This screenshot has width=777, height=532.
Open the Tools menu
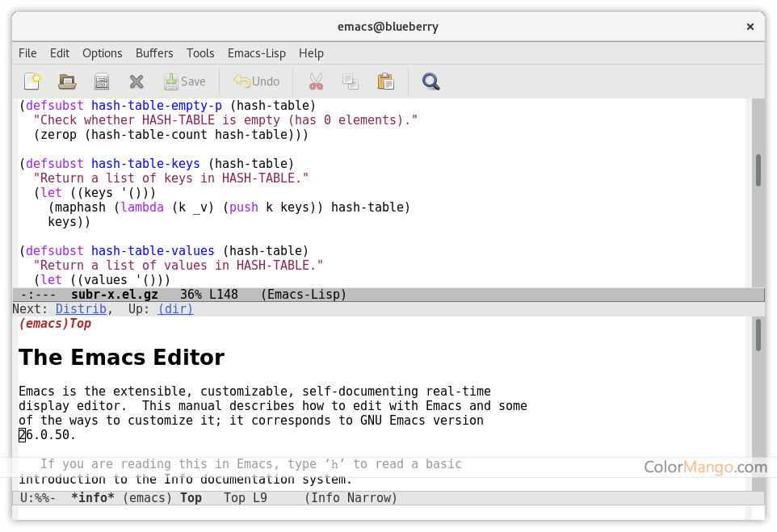(x=200, y=53)
